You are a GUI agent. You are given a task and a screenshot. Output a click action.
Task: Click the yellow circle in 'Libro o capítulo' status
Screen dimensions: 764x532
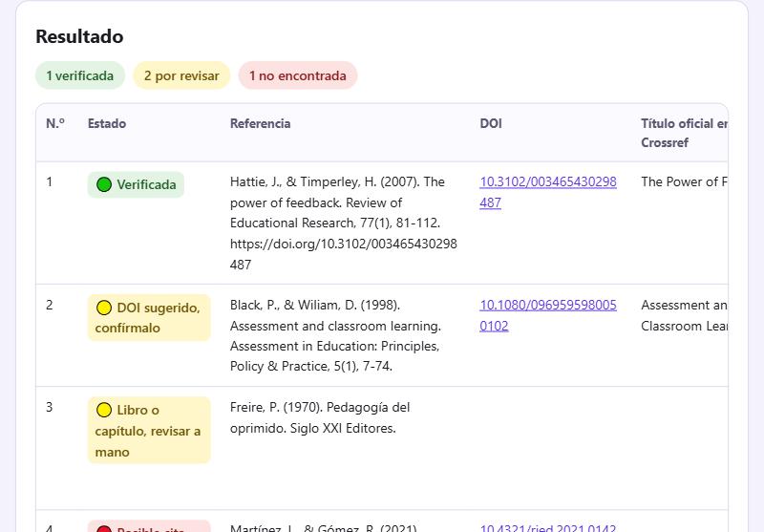click(x=104, y=410)
